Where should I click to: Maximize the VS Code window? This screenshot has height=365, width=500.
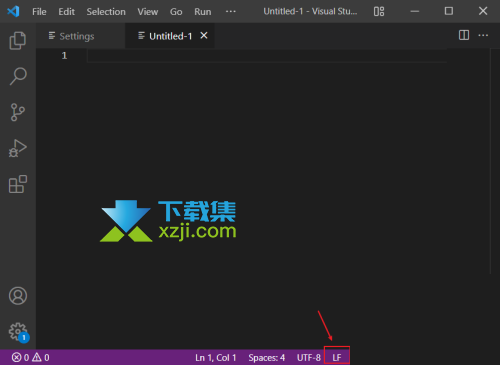tap(449, 11)
